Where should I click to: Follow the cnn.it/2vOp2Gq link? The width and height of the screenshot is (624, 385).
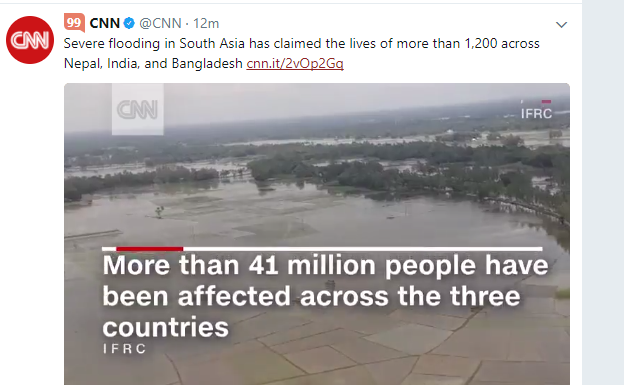pyautogui.click(x=295, y=63)
